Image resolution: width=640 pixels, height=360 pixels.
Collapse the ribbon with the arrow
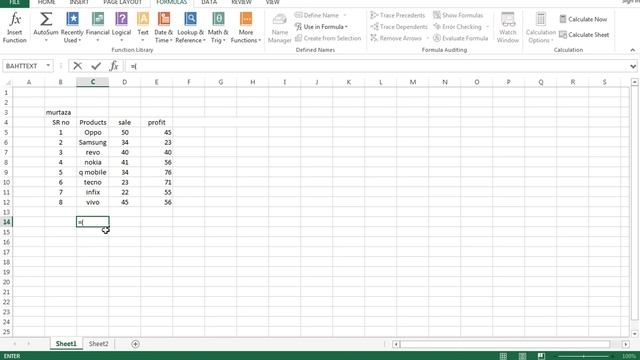point(633,50)
